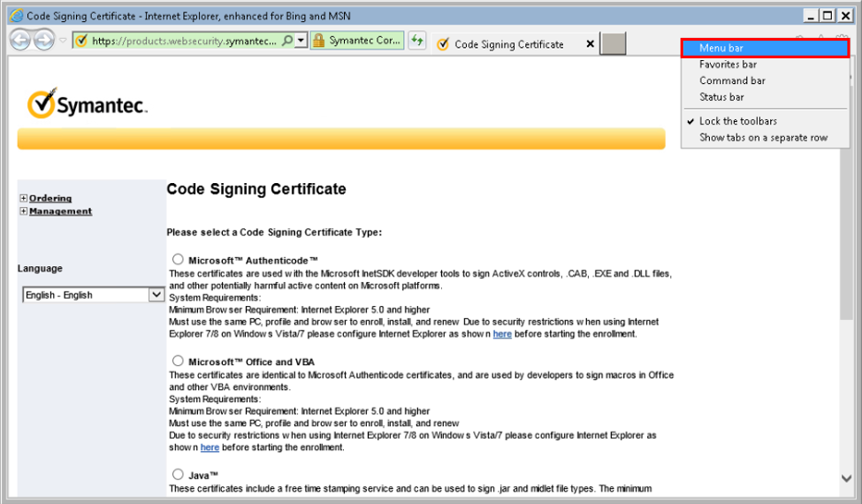This screenshot has width=862, height=504.
Task: Click the scroll down arrow at page bottom
Action: click(847, 478)
